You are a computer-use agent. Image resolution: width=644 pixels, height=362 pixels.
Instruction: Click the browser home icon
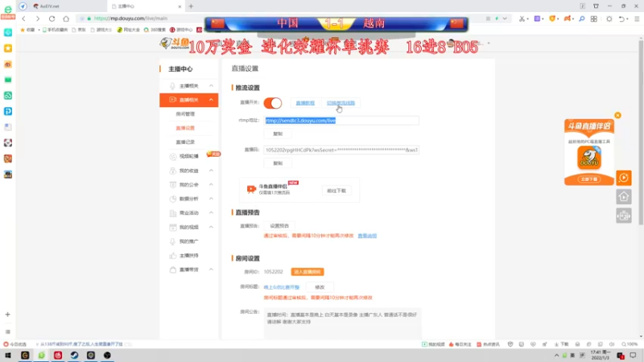66,19
